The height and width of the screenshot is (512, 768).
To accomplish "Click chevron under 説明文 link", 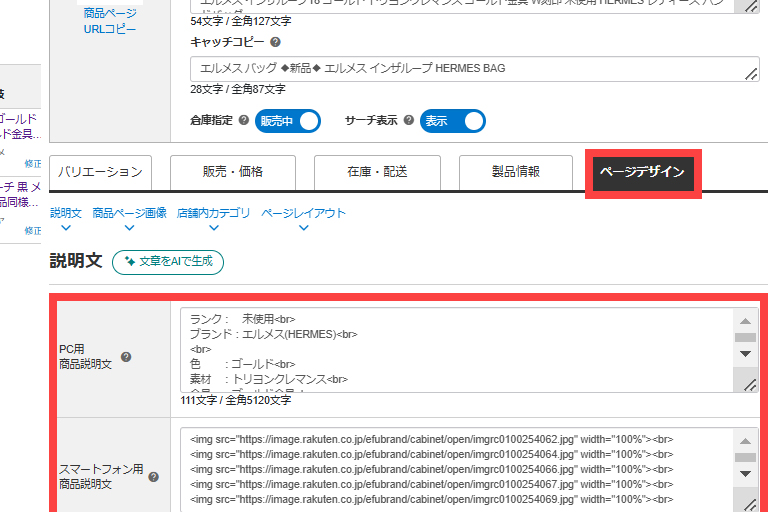I will coord(66,228).
